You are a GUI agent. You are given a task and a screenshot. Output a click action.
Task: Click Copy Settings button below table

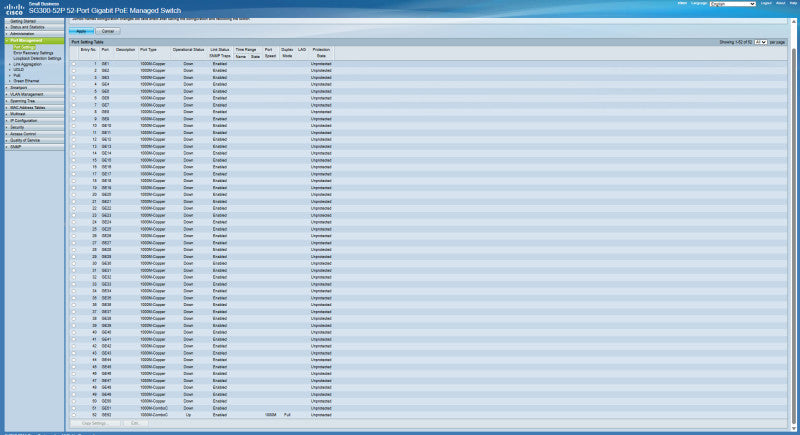pyautogui.click(x=94, y=423)
